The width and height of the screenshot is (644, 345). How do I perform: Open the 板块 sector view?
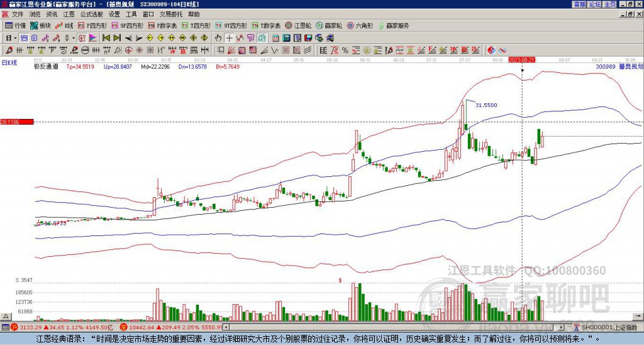40,25
